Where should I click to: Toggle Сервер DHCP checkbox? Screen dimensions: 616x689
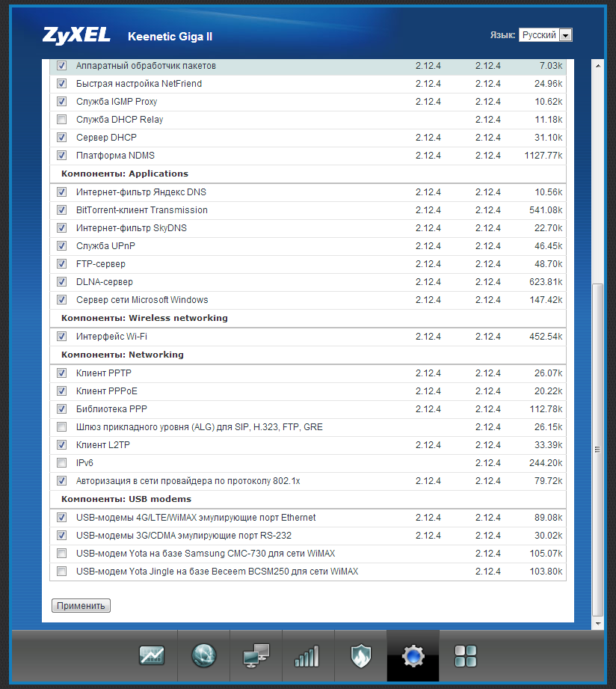[62, 138]
